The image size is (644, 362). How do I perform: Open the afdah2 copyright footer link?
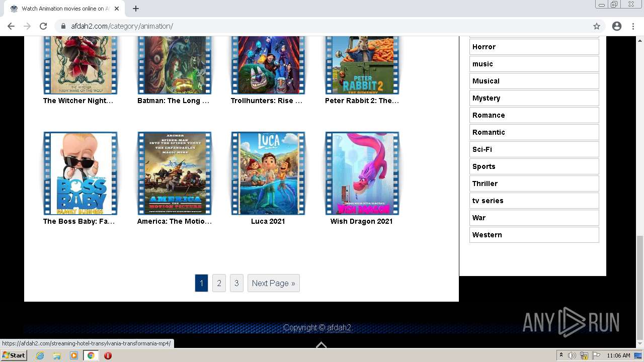coord(339,328)
